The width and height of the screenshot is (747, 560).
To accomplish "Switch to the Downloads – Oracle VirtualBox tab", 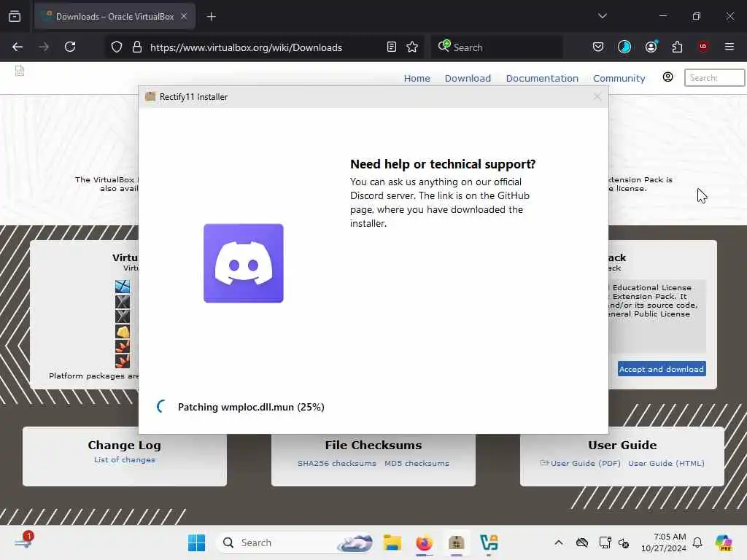I will pyautogui.click(x=115, y=17).
